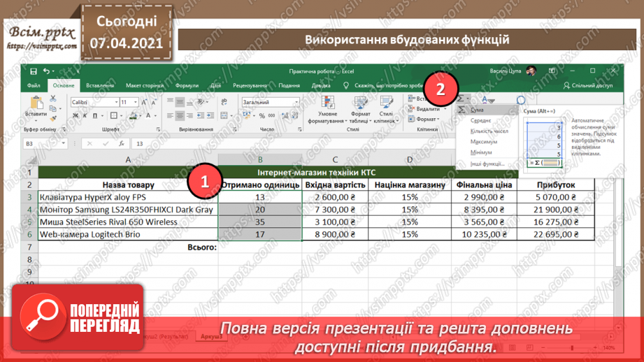The width and height of the screenshot is (644, 362).
Task: Click the Borders icon
Action: click(x=114, y=116)
